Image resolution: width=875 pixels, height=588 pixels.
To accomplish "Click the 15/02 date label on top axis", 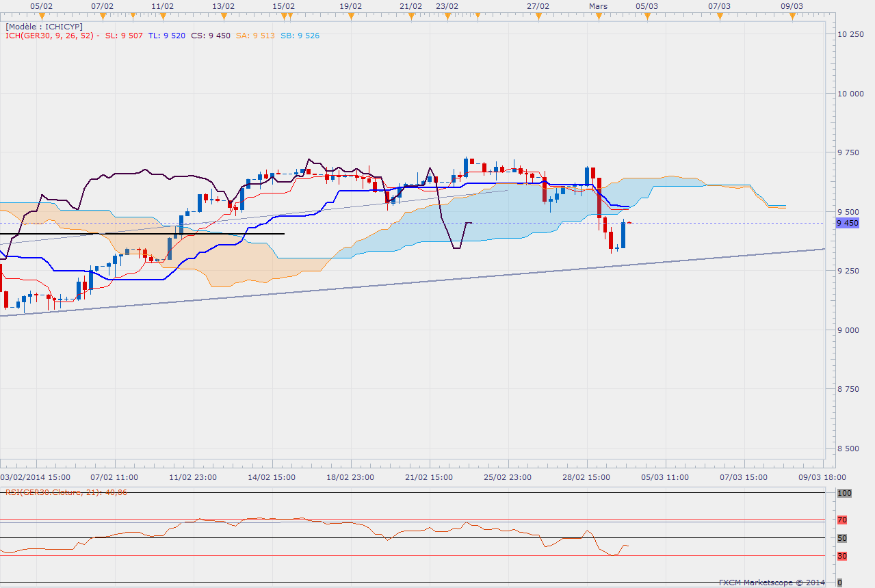I will [x=283, y=5].
